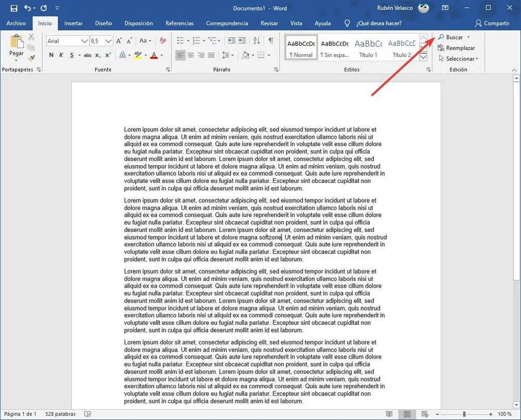
Task: Toggle subscript formatting
Action: pyautogui.click(x=98, y=55)
